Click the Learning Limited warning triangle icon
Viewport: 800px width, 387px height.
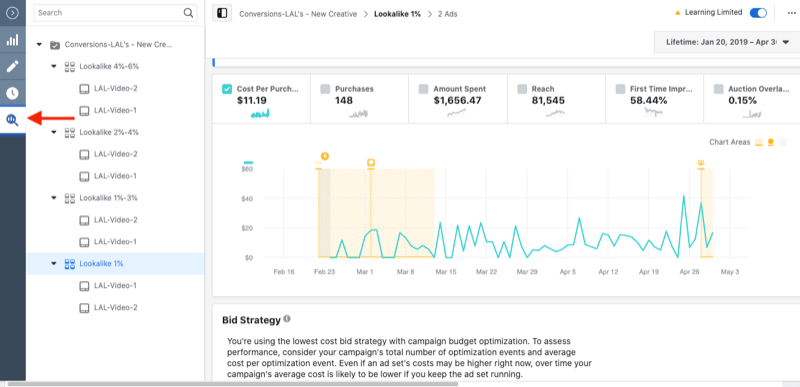pos(678,13)
